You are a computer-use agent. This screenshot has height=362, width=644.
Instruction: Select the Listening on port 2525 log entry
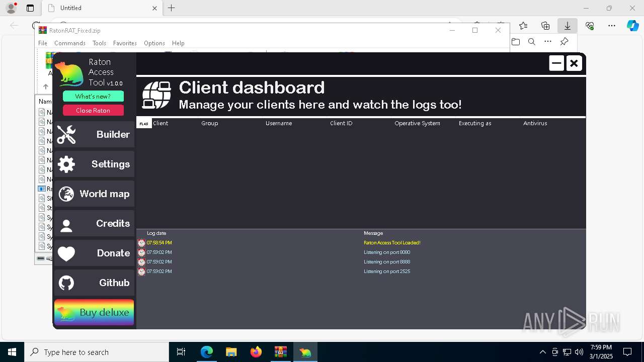[x=387, y=271]
